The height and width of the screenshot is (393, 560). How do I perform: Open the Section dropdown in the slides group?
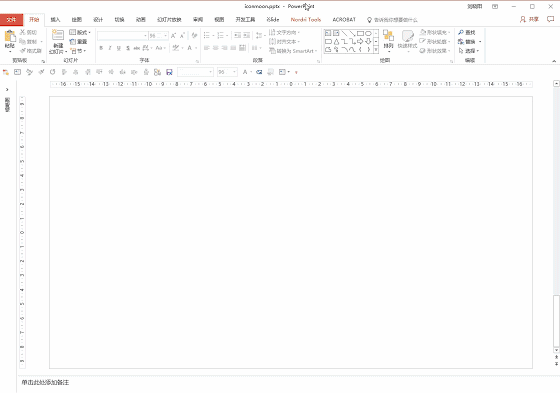tap(78, 51)
